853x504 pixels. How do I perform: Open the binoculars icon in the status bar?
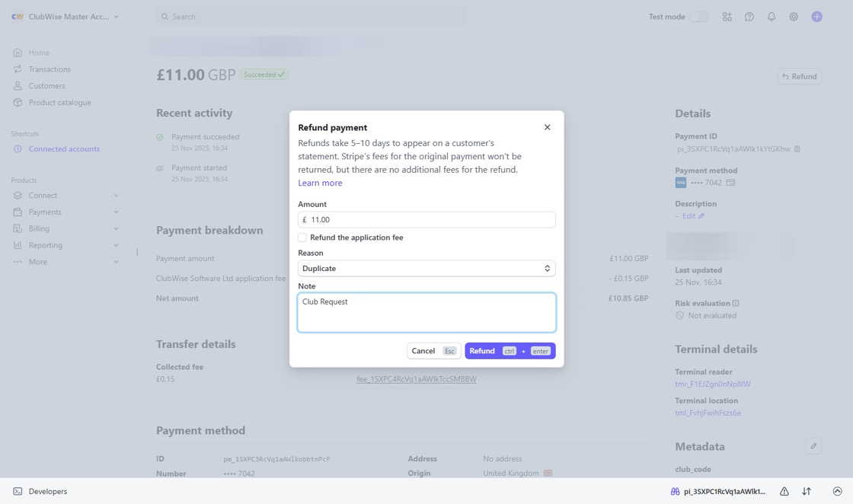pos(675,491)
